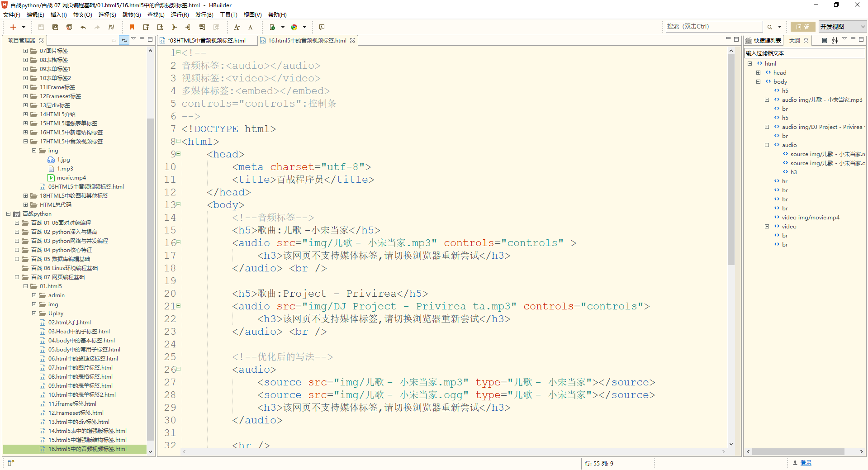This screenshot has width=868, height=470.
Task: Toggle the orange Bookmark icon
Action: pos(132,27)
